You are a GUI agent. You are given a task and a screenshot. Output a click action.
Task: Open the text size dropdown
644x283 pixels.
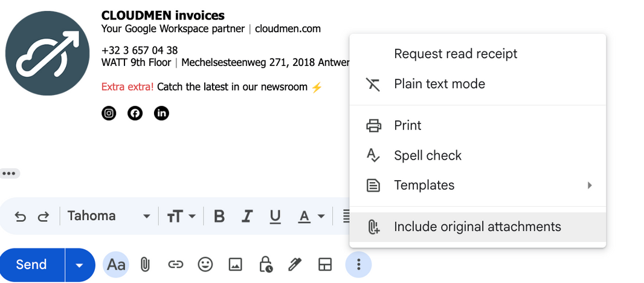click(181, 216)
